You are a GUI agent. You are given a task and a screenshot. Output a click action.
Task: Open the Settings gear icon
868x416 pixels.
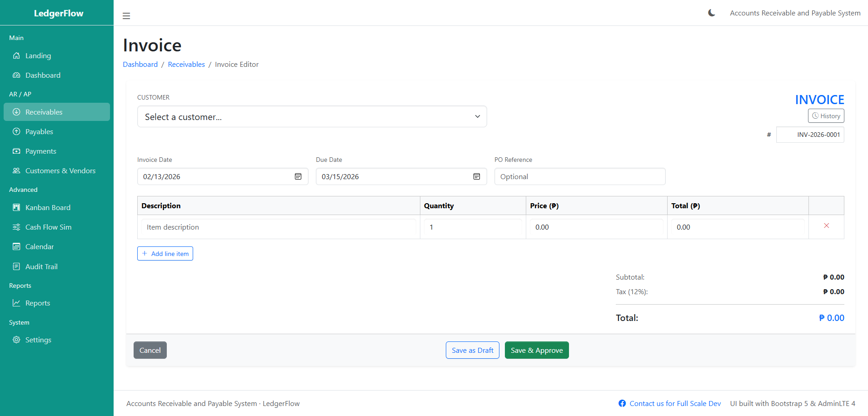[x=16, y=340]
